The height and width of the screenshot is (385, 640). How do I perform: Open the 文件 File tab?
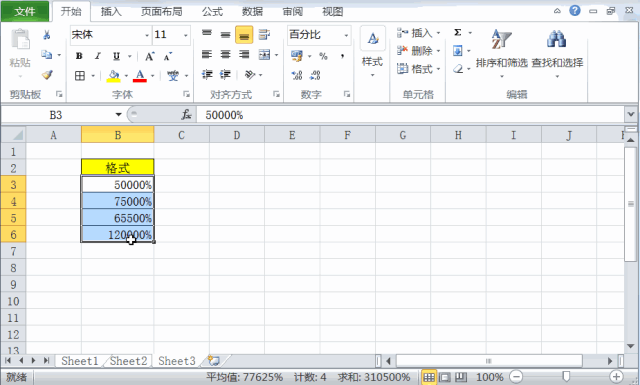click(24, 11)
